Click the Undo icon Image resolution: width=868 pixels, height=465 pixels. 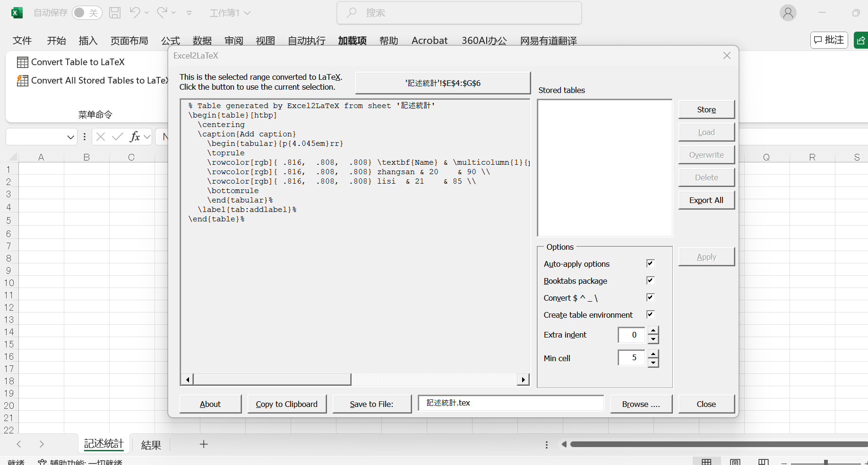click(134, 13)
